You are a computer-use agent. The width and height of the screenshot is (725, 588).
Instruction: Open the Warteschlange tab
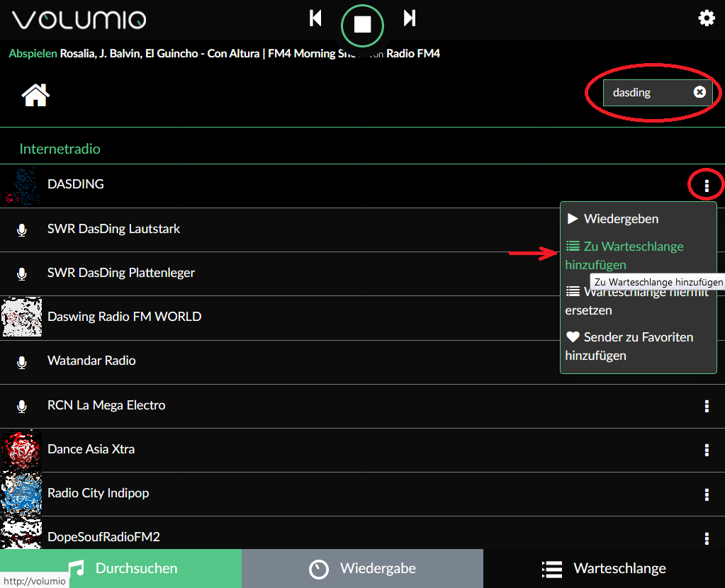tap(604, 568)
